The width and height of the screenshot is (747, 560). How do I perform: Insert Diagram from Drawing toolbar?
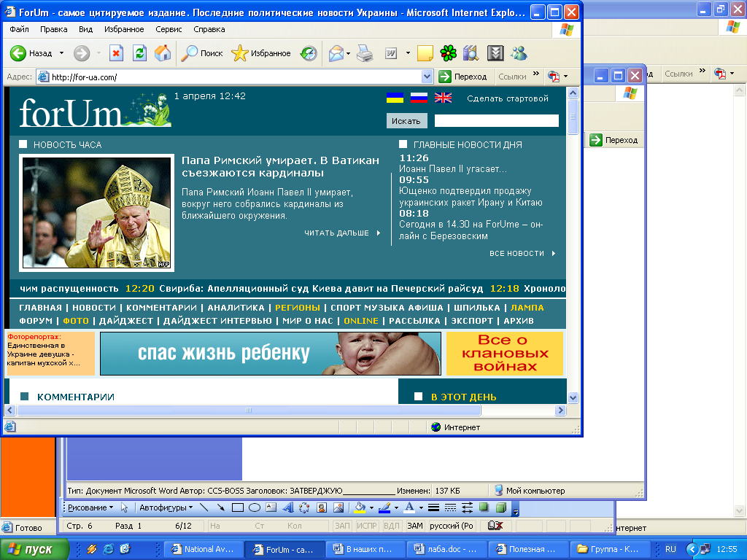304,507
